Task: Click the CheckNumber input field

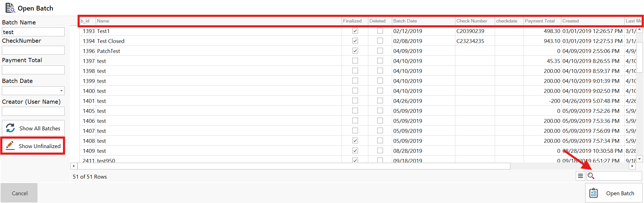Action: point(33,50)
